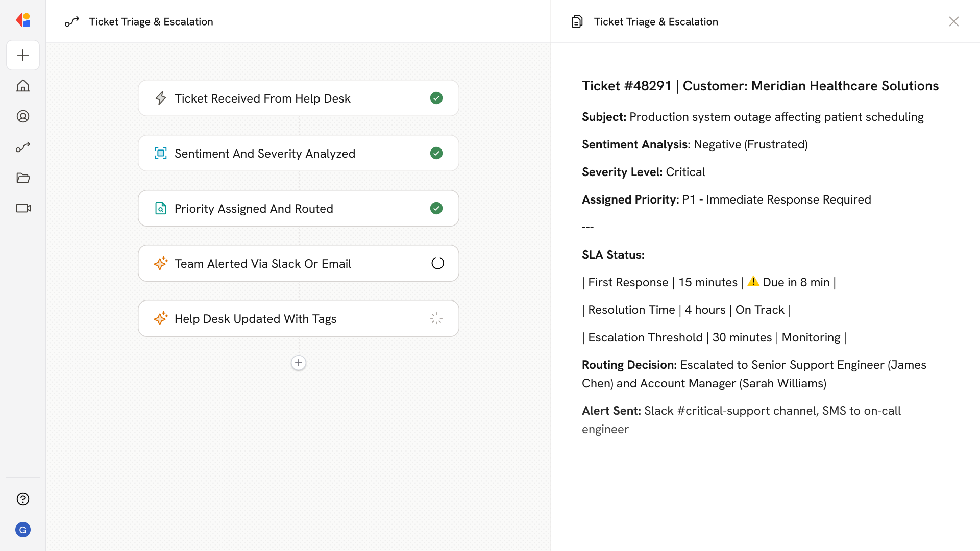Open the help question mark icon
The image size is (980, 551).
point(23,499)
